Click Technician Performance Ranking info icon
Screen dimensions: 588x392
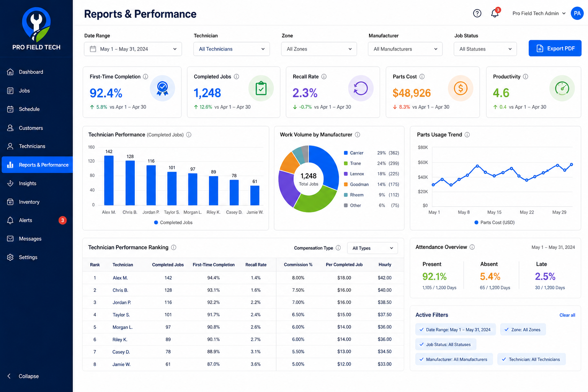(173, 247)
